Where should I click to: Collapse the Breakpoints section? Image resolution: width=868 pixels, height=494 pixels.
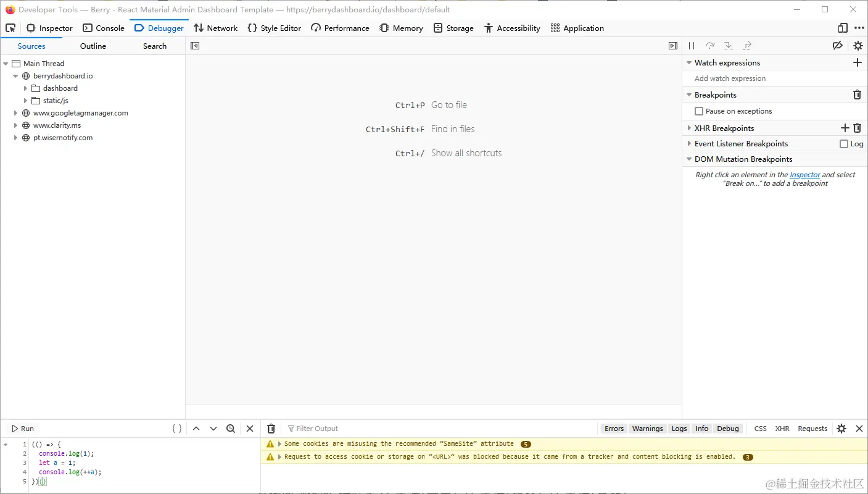[689, 95]
